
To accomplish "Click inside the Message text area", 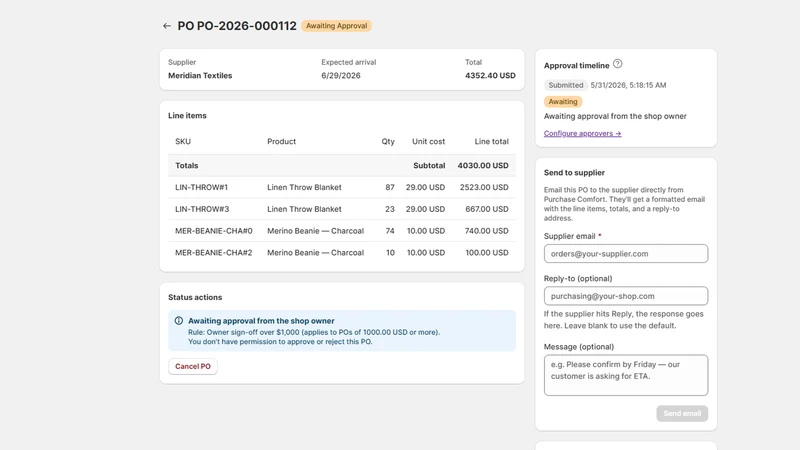I will click(626, 376).
